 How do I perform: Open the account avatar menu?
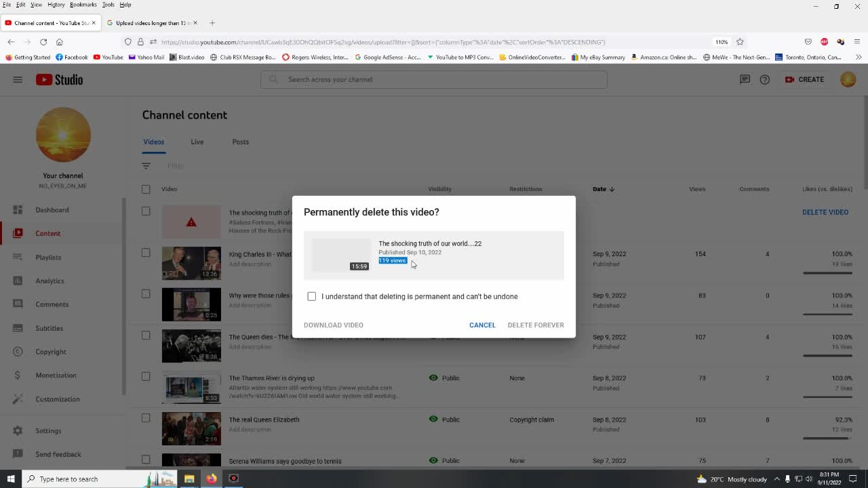click(x=848, y=79)
